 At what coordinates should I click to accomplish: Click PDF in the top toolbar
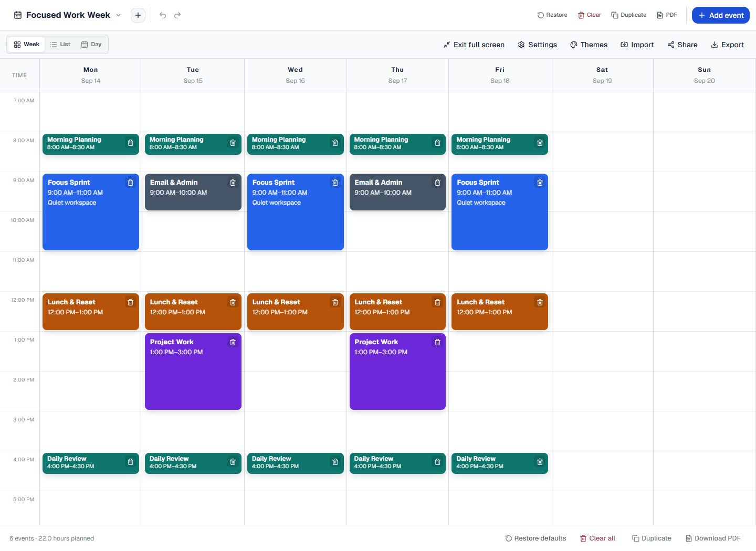point(667,15)
